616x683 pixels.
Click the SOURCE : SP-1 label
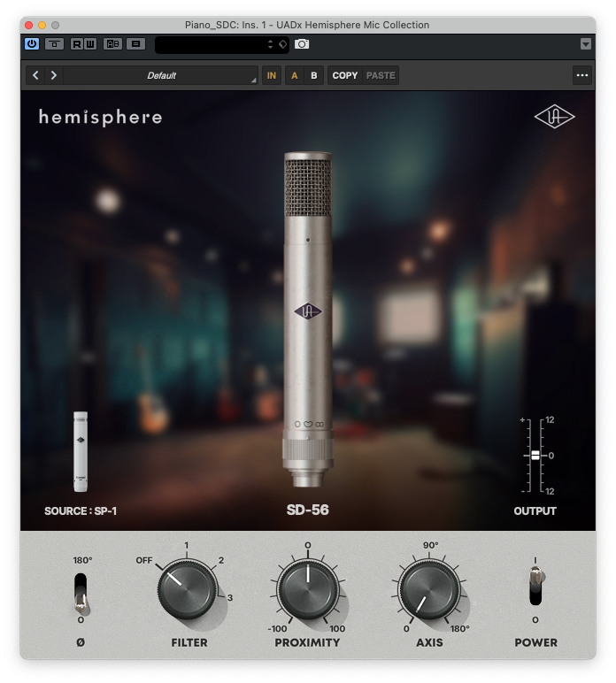(x=81, y=511)
